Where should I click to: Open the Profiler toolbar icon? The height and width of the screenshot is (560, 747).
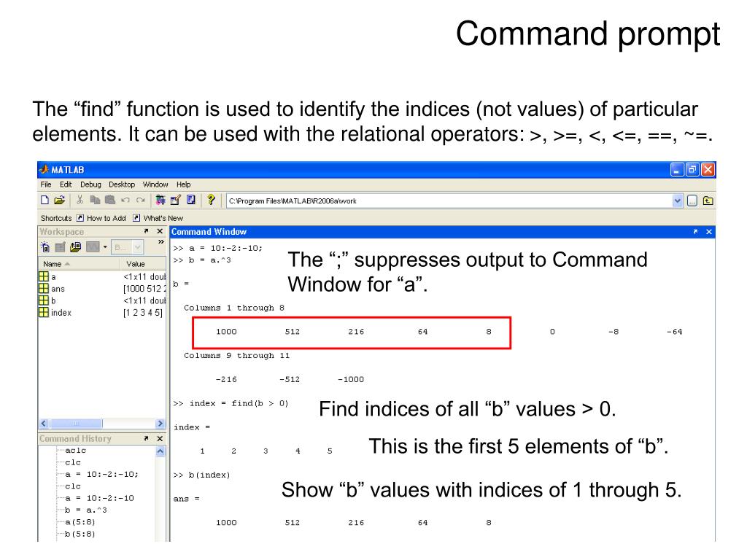pos(191,201)
